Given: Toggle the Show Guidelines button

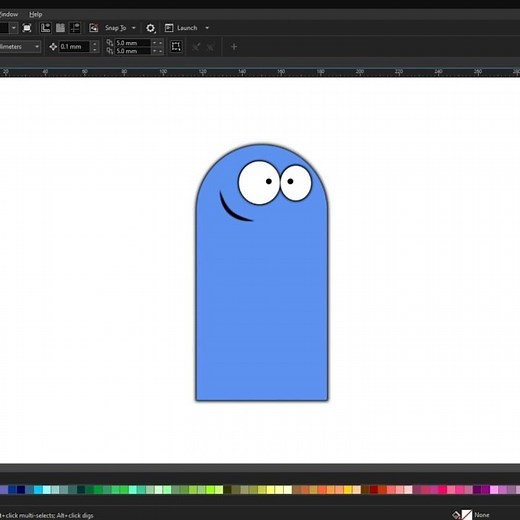Looking at the screenshot, I should point(75,28).
